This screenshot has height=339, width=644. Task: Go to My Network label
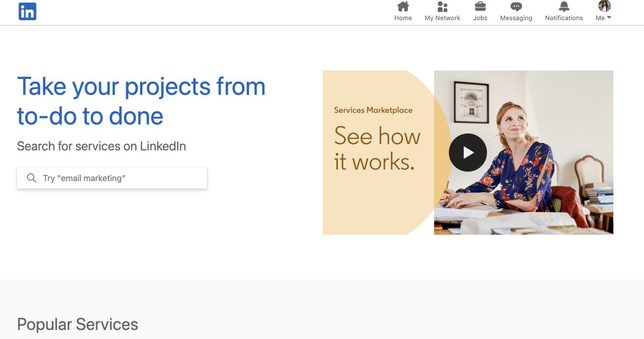click(x=442, y=18)
